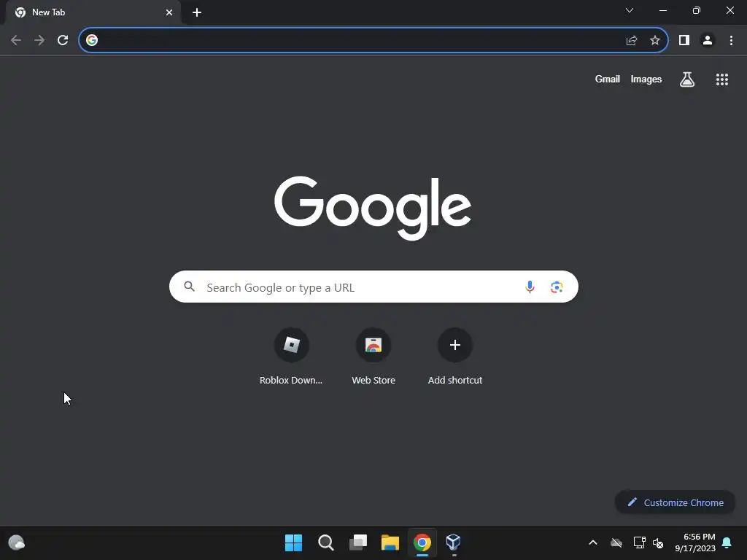Image resolution: width=747 pixels, height=560 pixels.
Task: Search by image with Google Lens icon
Action: (x=557, y=287)
